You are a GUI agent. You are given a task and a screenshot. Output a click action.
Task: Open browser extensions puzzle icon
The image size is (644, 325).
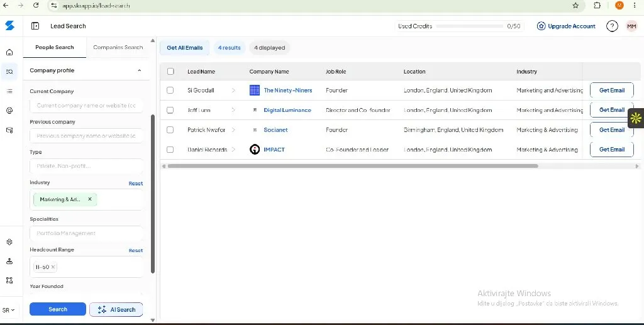pos(597,5)
